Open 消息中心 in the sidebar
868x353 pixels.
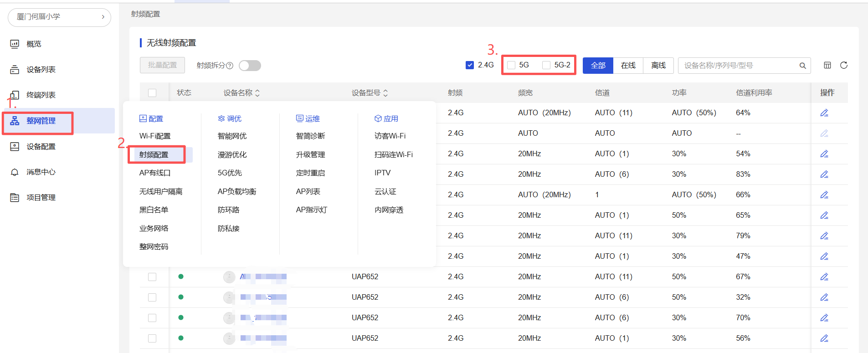(x=41, y=172)
